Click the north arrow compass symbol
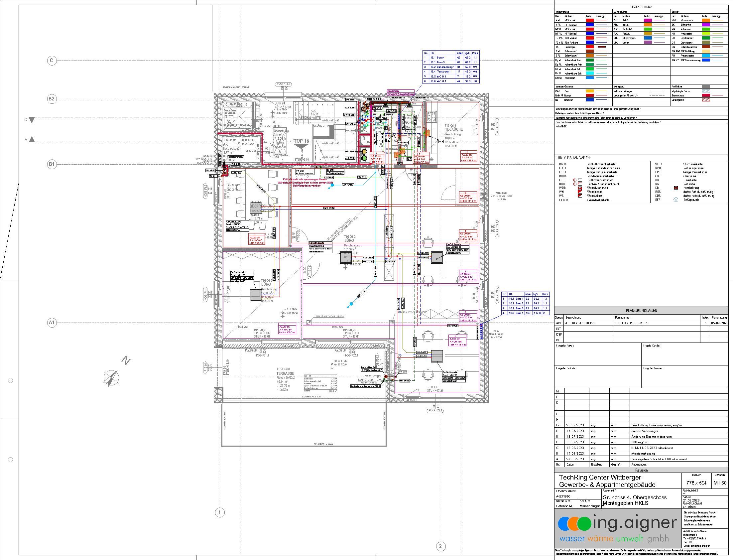The image size is (733, 560). tap(112, 377)
